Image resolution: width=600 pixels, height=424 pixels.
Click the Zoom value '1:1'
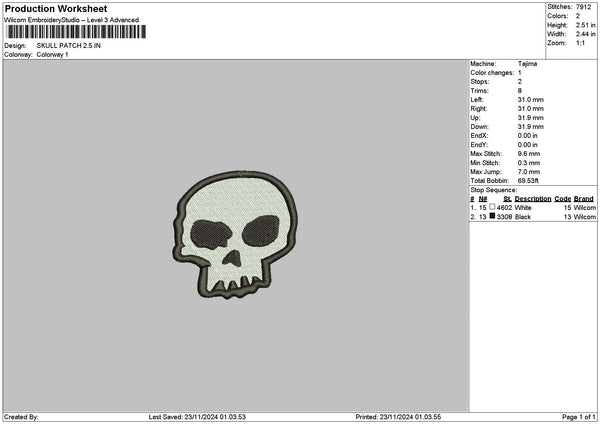pos(580,43)
